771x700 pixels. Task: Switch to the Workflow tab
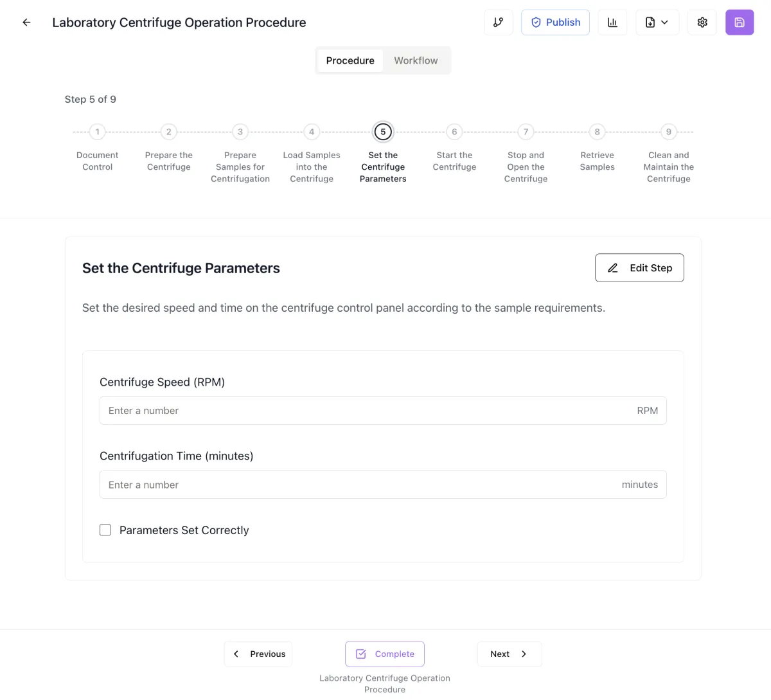click(416, 60)
